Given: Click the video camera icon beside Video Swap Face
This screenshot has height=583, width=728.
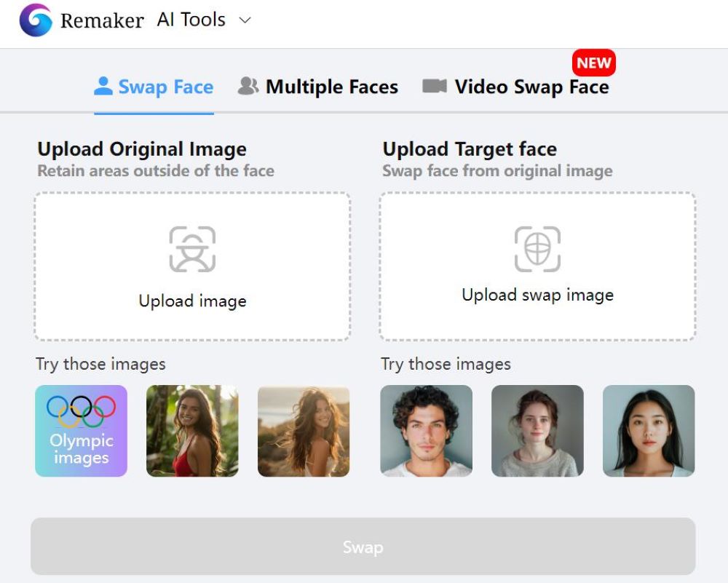Looking at the screenshot, I should pyautogui.click(x=434, y=87).
